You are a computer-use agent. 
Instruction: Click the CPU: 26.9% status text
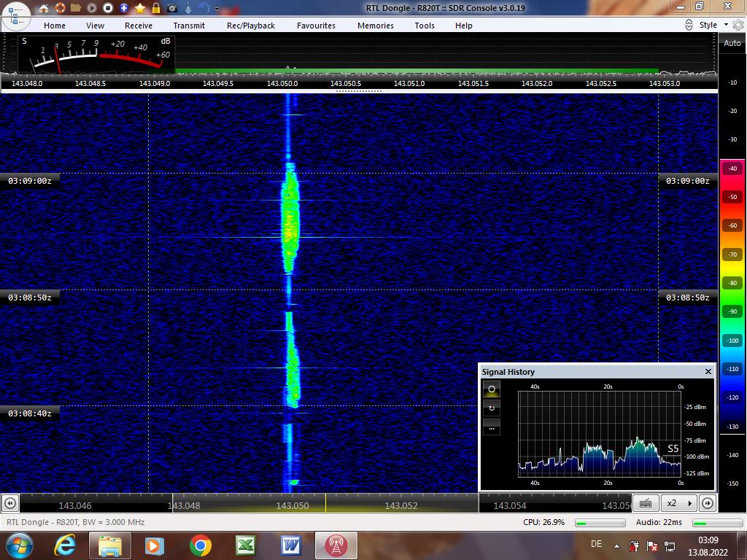pos(543,522)
